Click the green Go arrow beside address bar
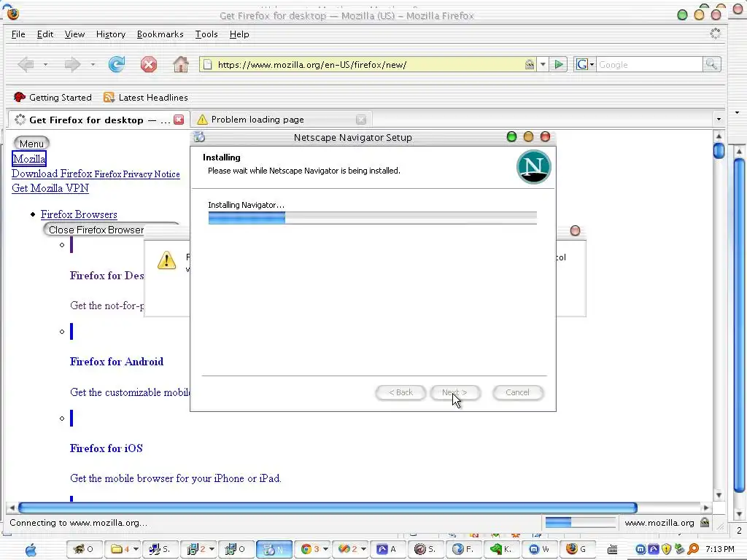 tap(559, 64)
